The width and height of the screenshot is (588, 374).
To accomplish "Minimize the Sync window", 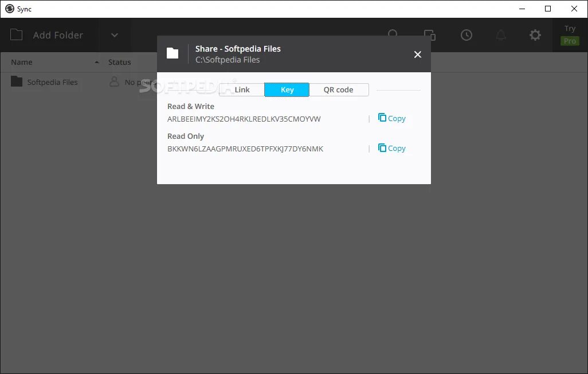I will (x=522, y=9).
